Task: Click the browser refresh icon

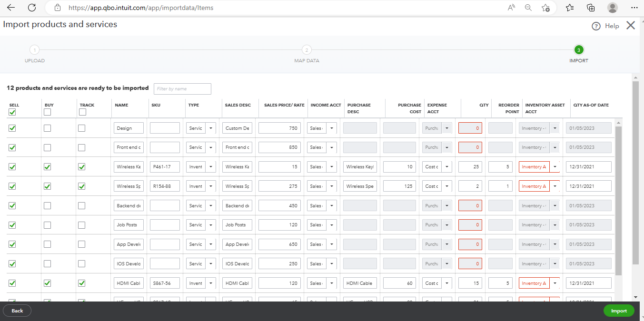Action: coord(32,8)
